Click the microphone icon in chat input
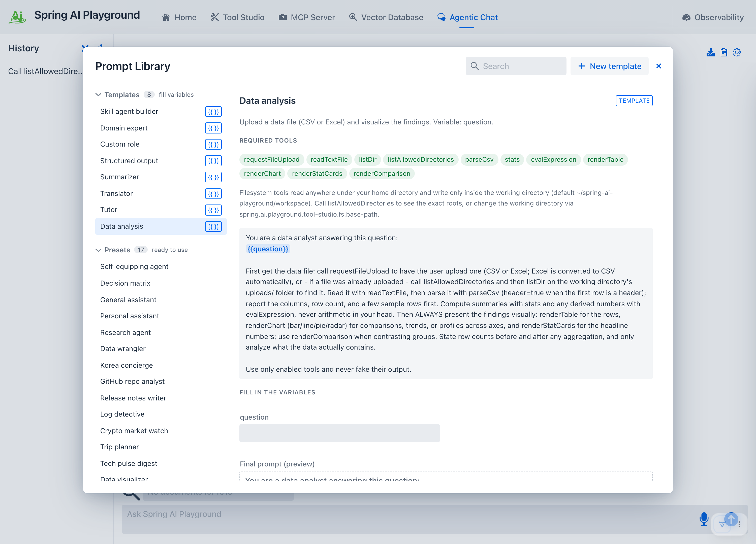Screen dimensions: 756x544 [x=704, y=519]
